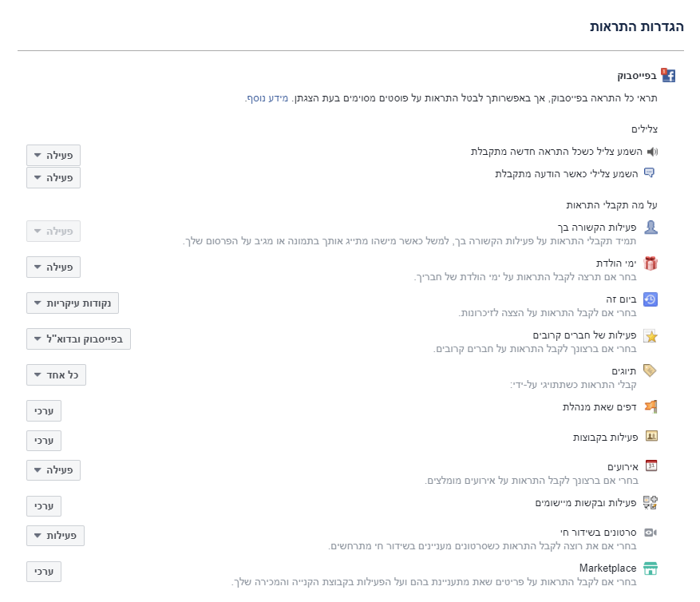700x602 pixels.
Task: Expand the נקודות עיקריות dropdown
Action: point(73,303)
